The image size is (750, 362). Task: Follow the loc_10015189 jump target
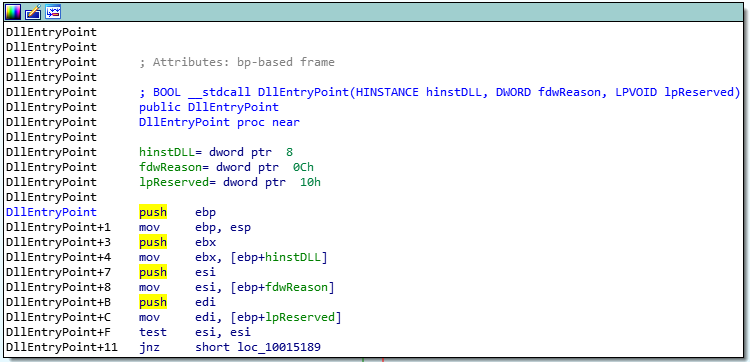point(279,348)
